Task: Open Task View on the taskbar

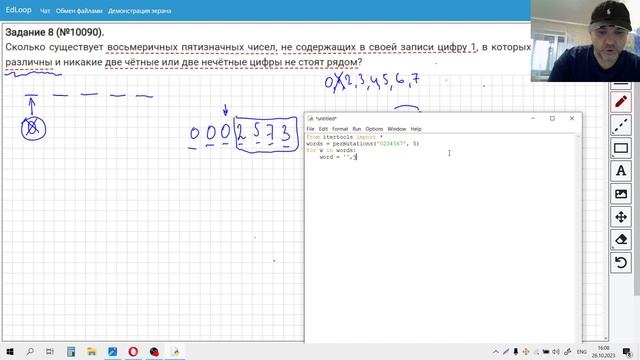Action: click(50, 351)
